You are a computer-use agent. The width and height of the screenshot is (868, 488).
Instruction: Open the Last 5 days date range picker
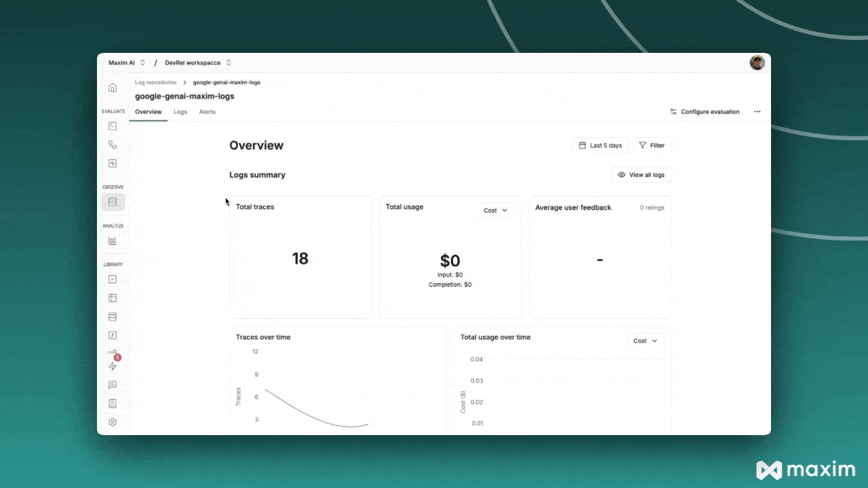pos(600,145)
